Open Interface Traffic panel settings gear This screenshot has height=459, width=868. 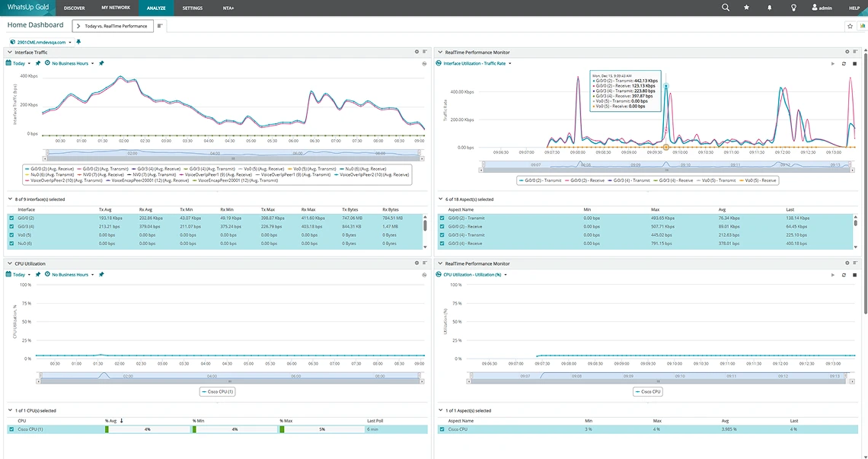416,52
